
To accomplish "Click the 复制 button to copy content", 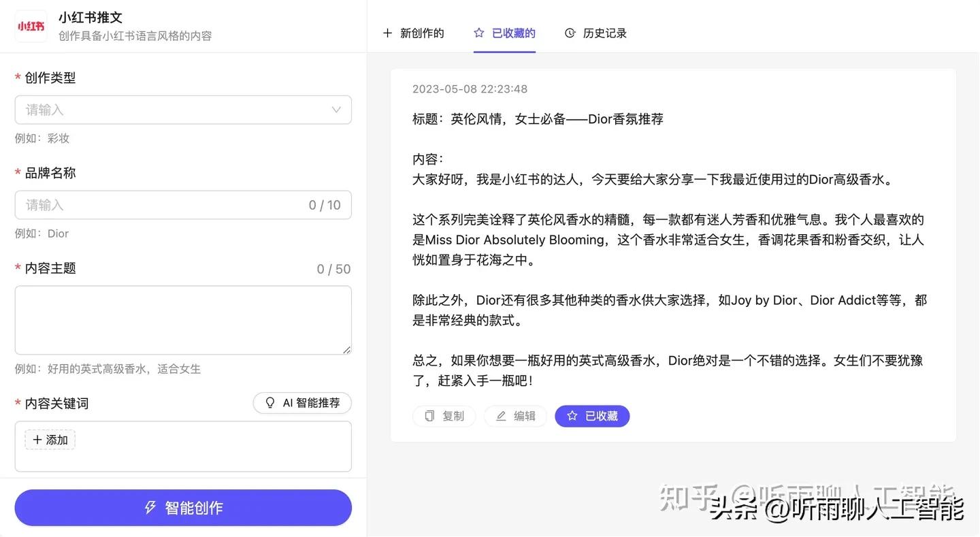I will click(x=444, y=416).
